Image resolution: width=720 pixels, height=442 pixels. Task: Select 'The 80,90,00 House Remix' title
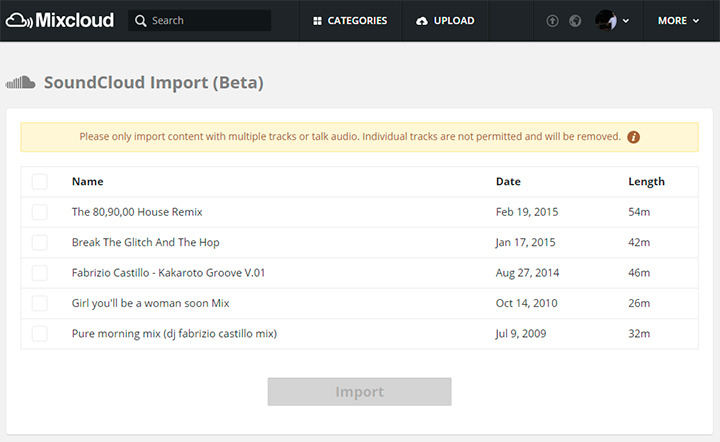[137, 212]
